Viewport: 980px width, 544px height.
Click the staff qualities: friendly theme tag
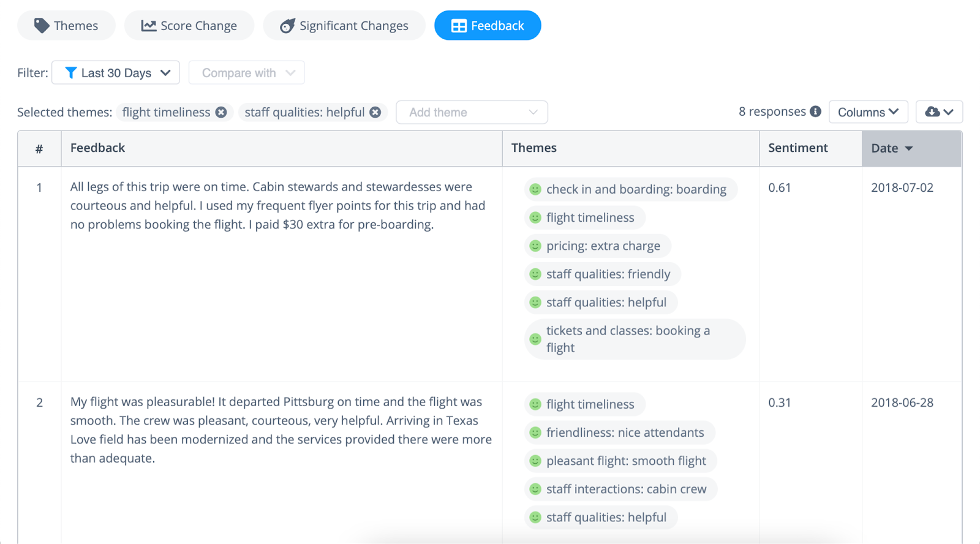tap(603, 274)
